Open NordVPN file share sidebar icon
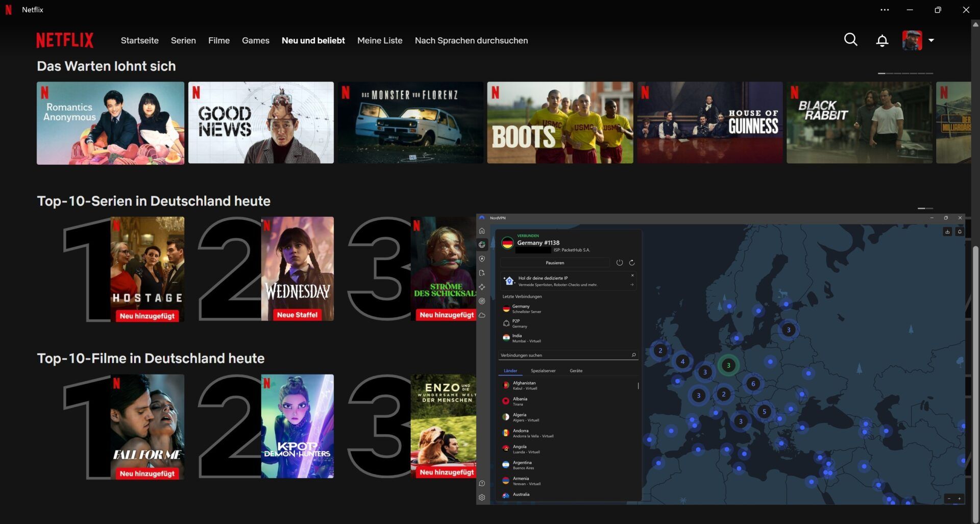The height and width of the screenshot is (524, 980). coord(482,273)
